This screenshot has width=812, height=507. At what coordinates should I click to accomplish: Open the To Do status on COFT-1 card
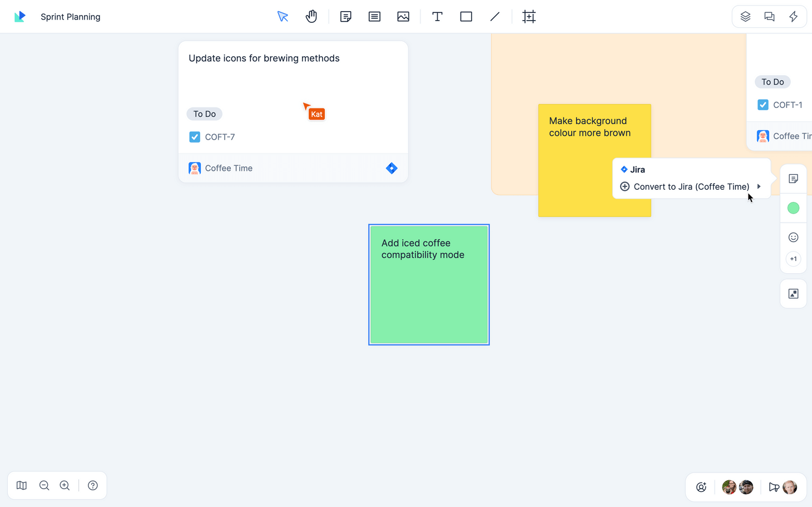pyautogui.click(x=773, y=82)
